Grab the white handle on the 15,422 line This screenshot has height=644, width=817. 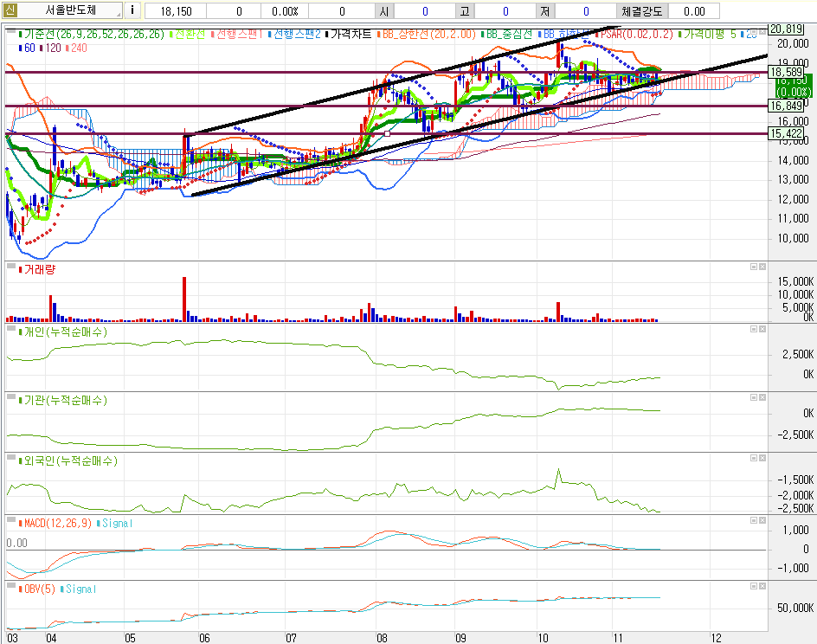click(387, 134)
